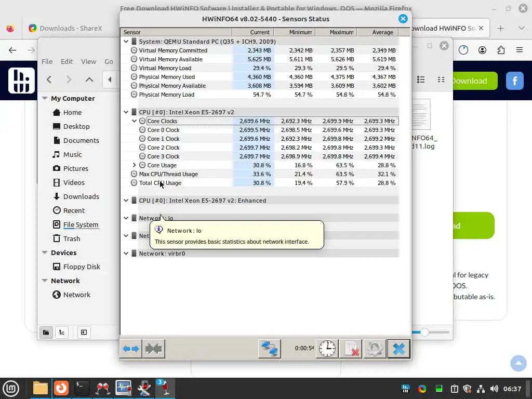532x399 pixels.
Task: Show tree view button at file manager bottom
Action: (x=62, y=332)
